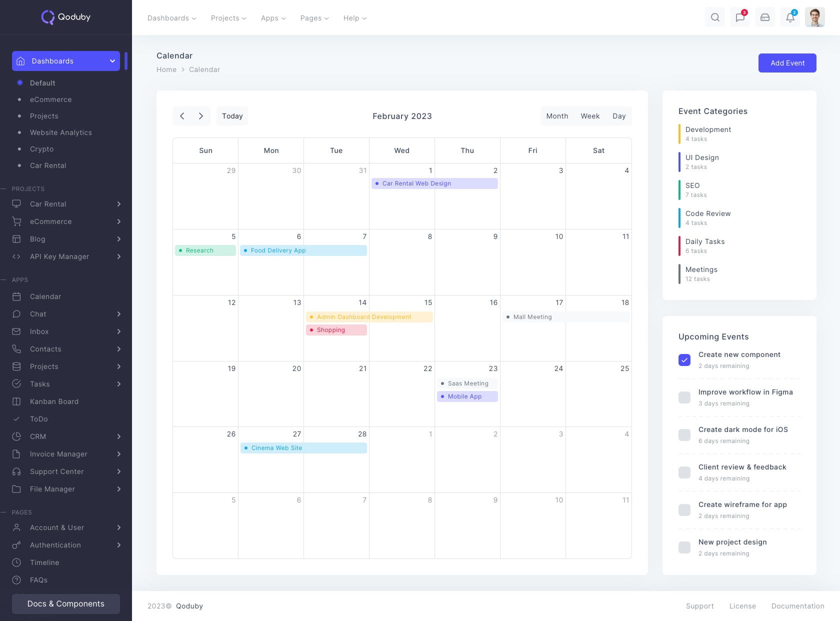Select the SEO category color bar
The height and width of the screenshot is (621, 840).
679,190
